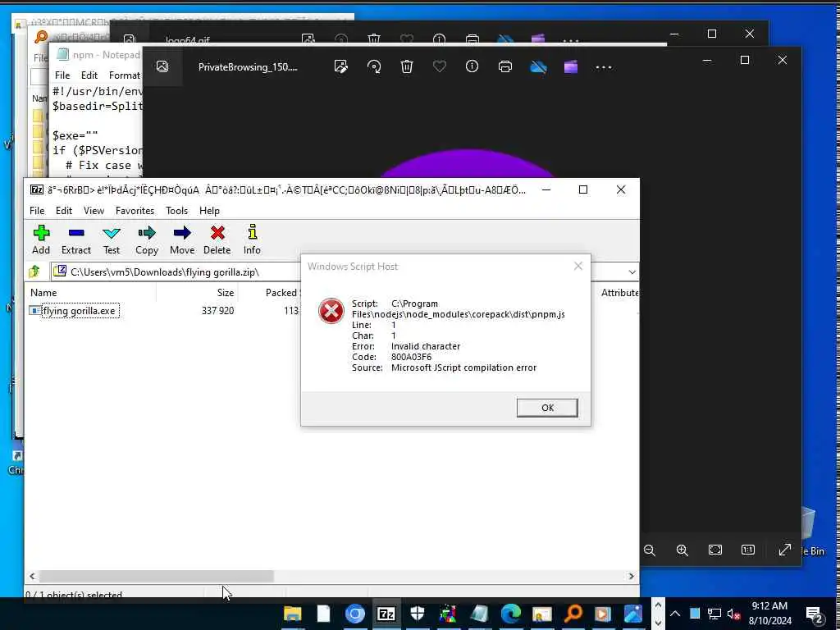This screenshot has width=840, height=630.
Task: Click Edit image icon in PrivateBrowsing Photos window
Action: pyautogui.click(x=340, y=66)
